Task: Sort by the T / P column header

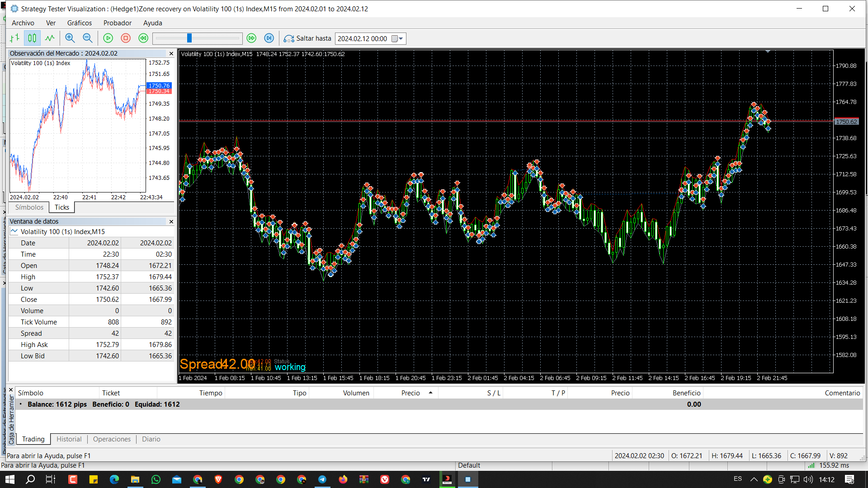Action: tap(536, 393)
